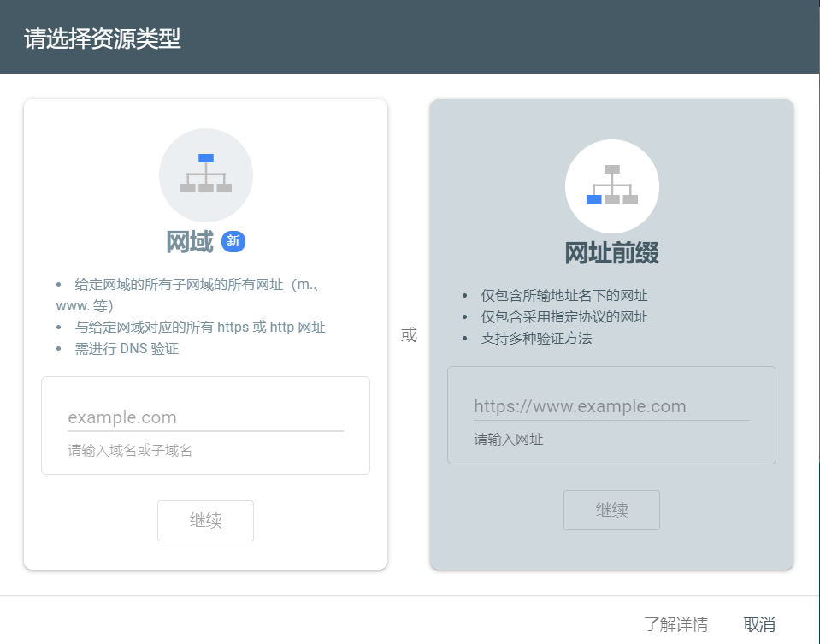Focus the https://www.example.com URL input
This screenshot has height=644, width=820.
611,406
